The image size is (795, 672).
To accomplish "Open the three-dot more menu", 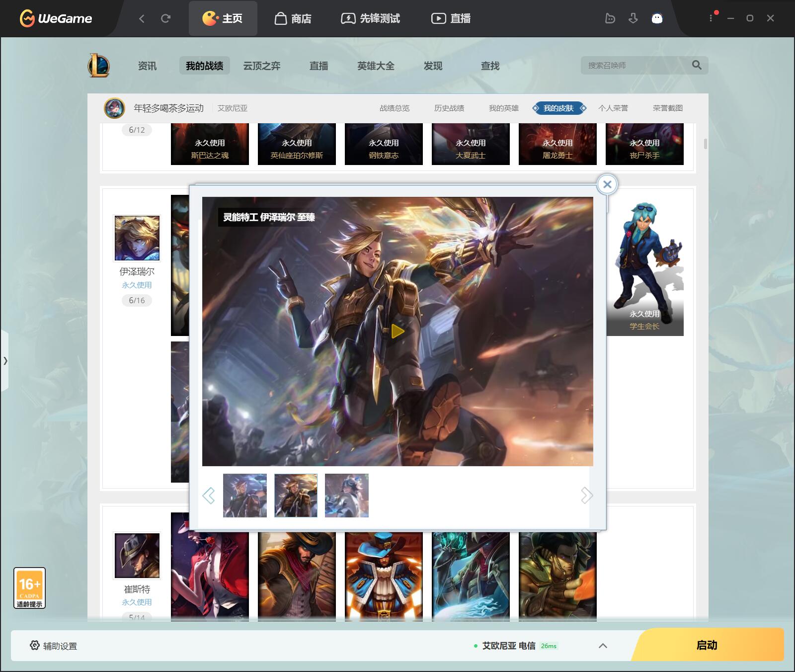I will click(711, 18).
